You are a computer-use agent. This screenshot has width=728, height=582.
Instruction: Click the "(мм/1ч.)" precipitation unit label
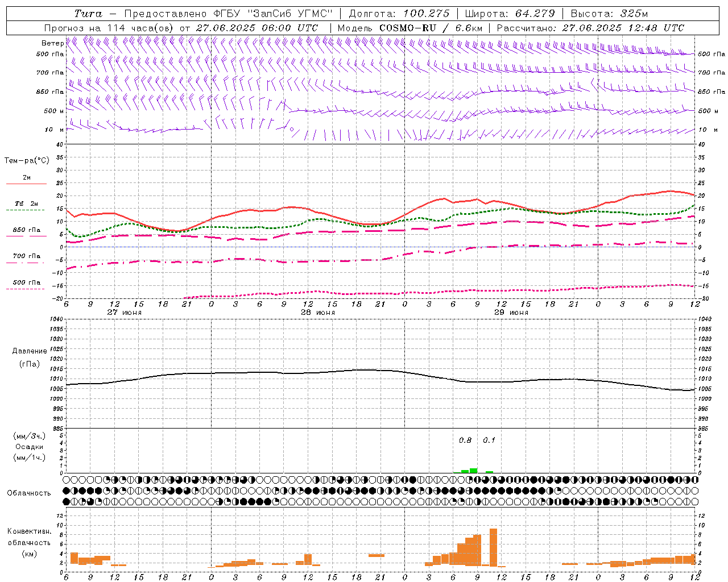[x=29, y=458]
